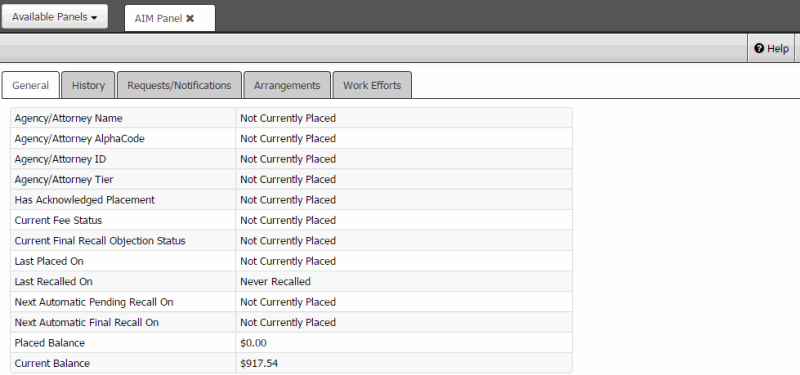Click the $0.00 placed balance value
Viewport: 800px width, 375px height.
pos(254,343)
